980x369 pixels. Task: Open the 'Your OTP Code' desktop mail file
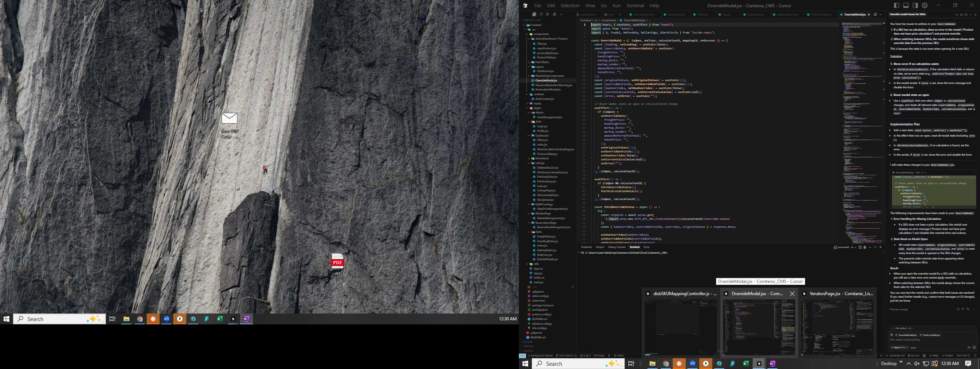click(x=230, y=125)
